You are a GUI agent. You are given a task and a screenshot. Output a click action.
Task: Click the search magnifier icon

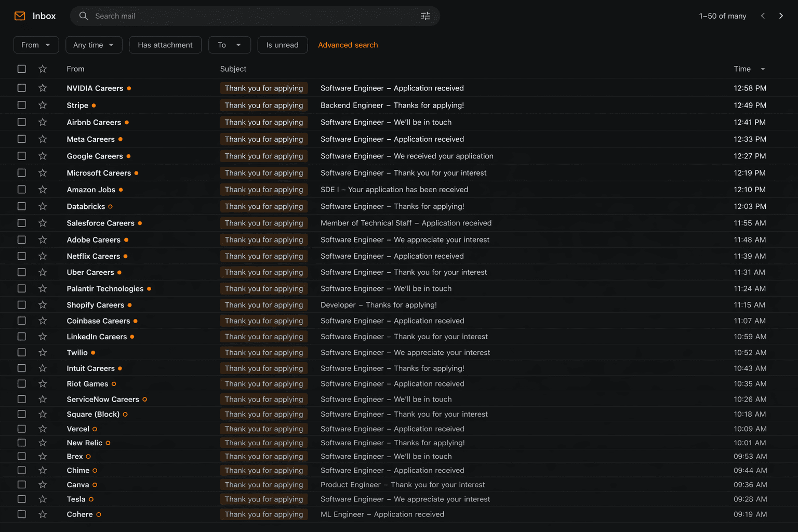coord(84,16)
